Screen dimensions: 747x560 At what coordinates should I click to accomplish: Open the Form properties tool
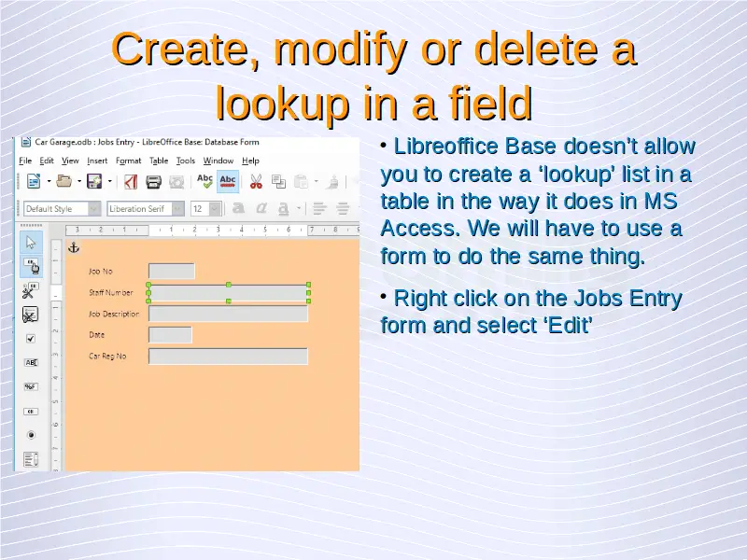[30, 315]
